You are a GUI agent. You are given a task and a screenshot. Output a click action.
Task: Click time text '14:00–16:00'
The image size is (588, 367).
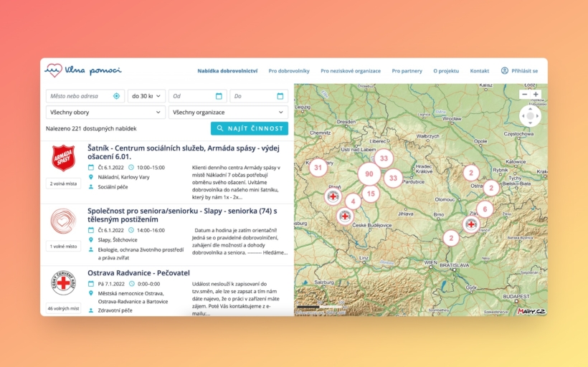151,230
